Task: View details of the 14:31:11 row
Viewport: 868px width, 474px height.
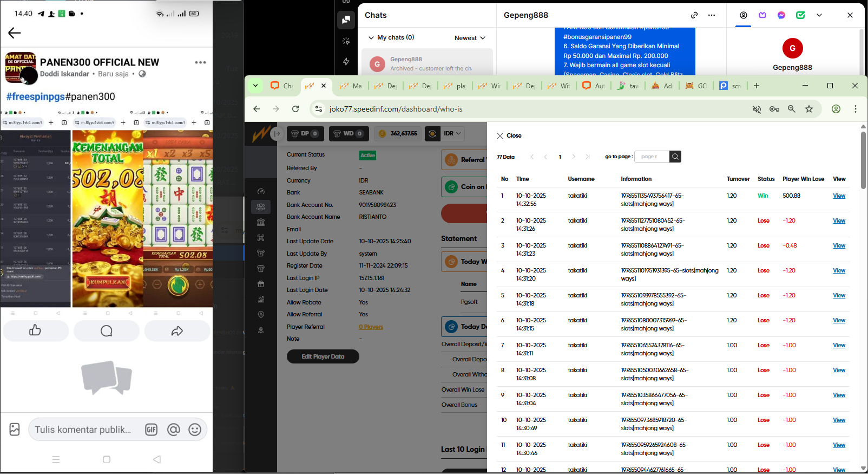Action: pos(839,345)
